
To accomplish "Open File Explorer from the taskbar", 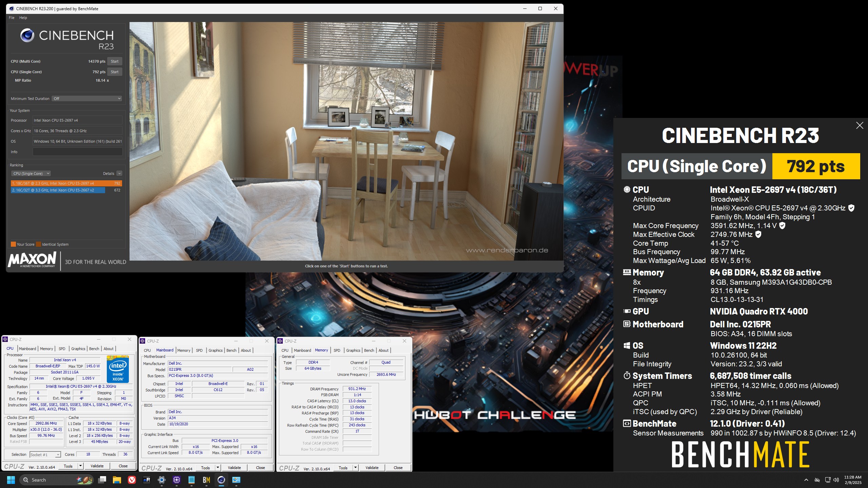I will pyautogui.click(x=117, y=480).
